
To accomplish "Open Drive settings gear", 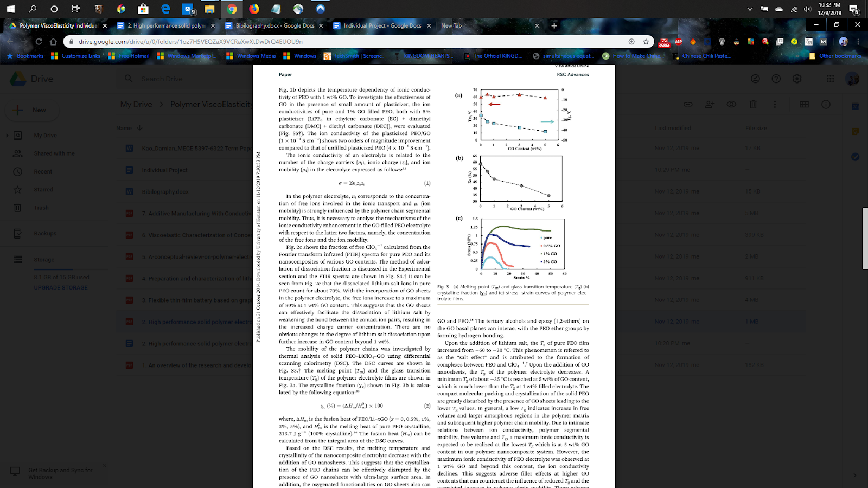I will tap(797, 79).
